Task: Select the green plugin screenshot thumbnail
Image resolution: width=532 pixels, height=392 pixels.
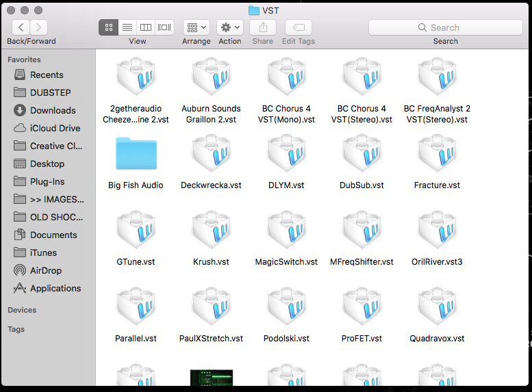Action: (212, 378)
